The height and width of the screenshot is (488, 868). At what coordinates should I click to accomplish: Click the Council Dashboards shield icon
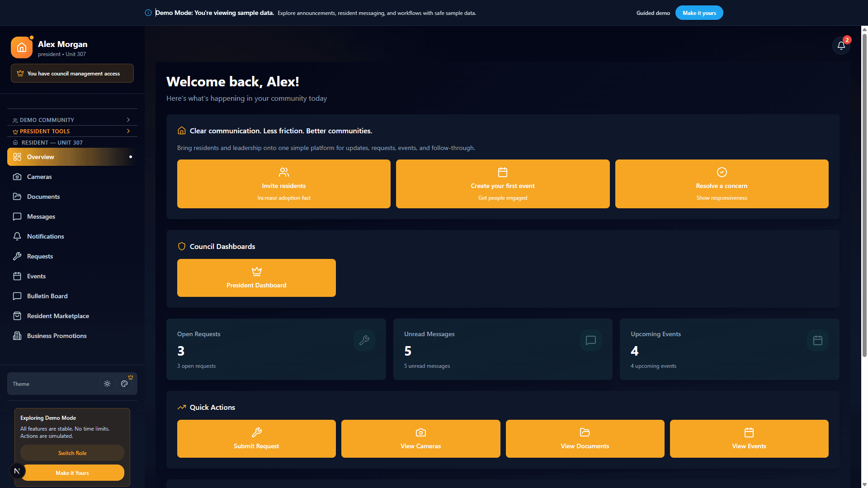[x=182, y=246]
